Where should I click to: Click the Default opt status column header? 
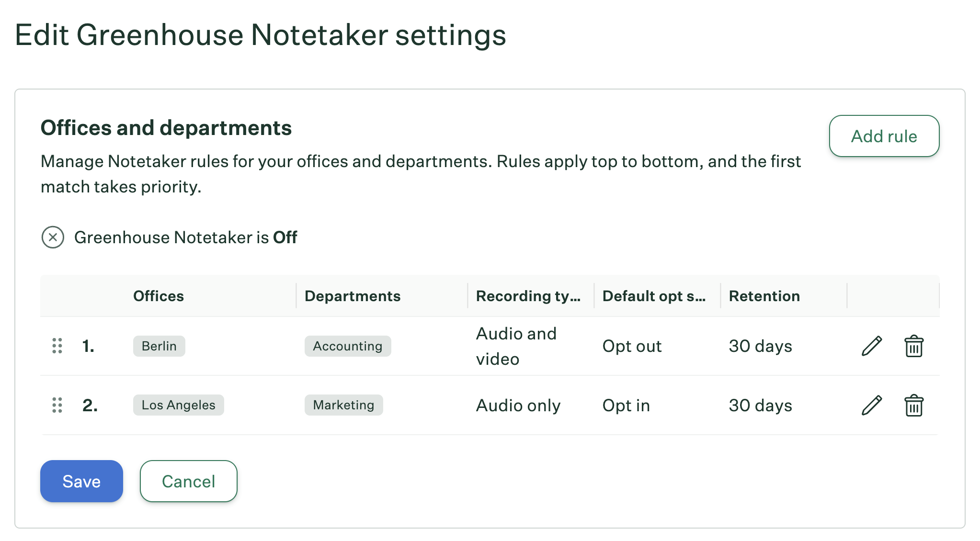click(654, 296)
